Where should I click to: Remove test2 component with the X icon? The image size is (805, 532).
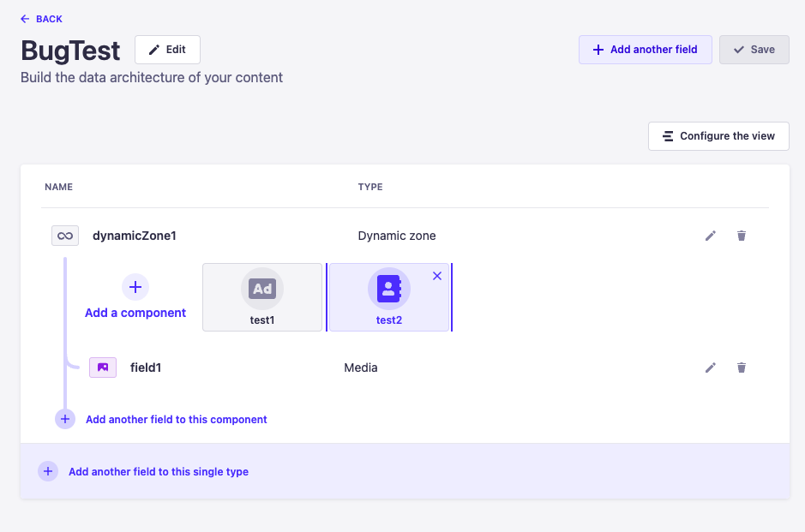pos(437,276)
